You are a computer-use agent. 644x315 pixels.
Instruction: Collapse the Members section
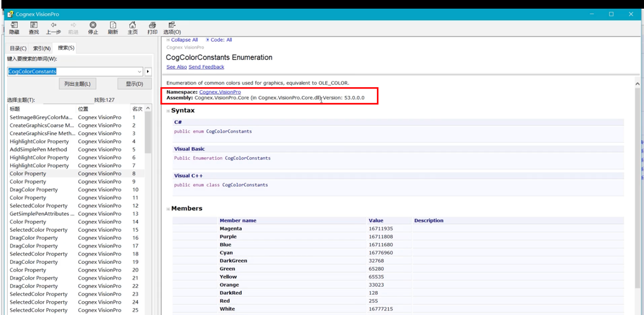169,208
